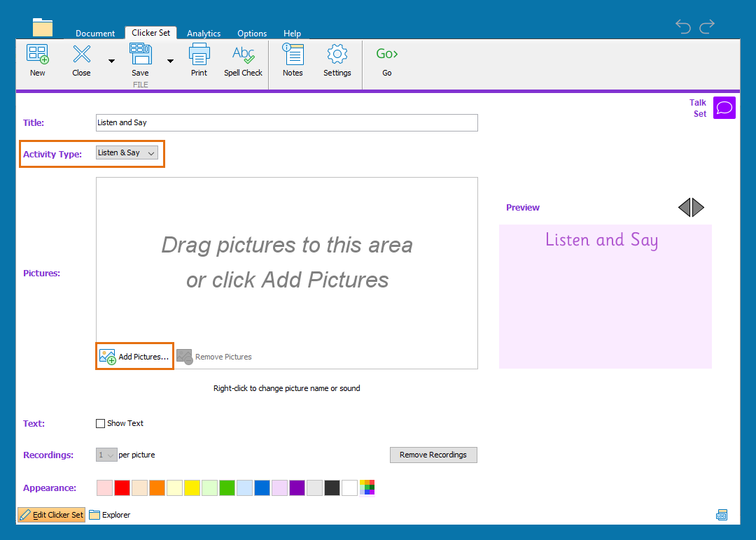Click the Add Pictures button
756x540 pixels.
[x=135, y=357]
